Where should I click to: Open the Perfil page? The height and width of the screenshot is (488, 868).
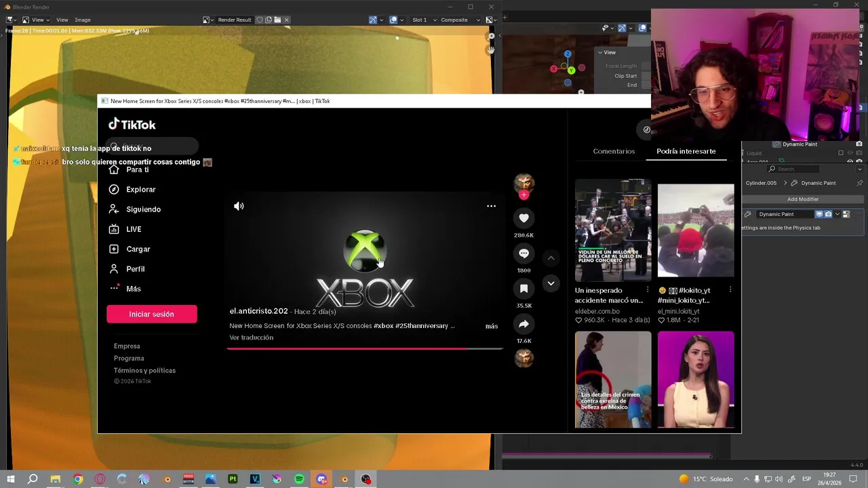click(x=127, y=269)
